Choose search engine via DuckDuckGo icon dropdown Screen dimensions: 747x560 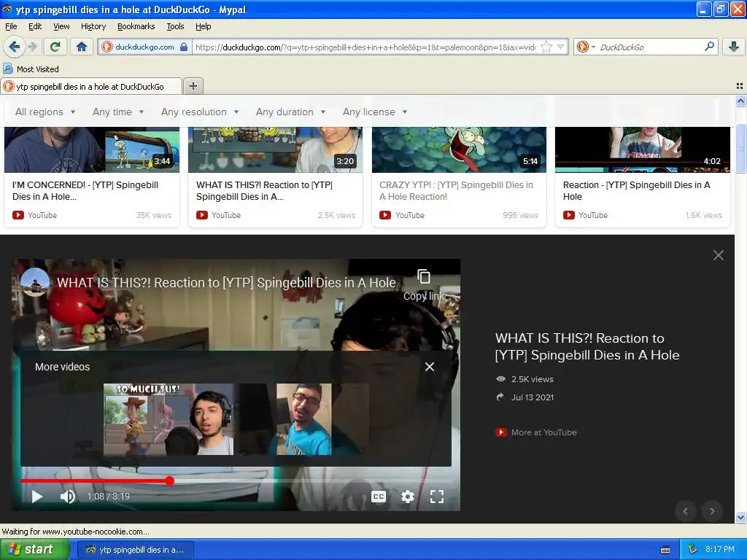pyautogui.click(x=586, y=47)
